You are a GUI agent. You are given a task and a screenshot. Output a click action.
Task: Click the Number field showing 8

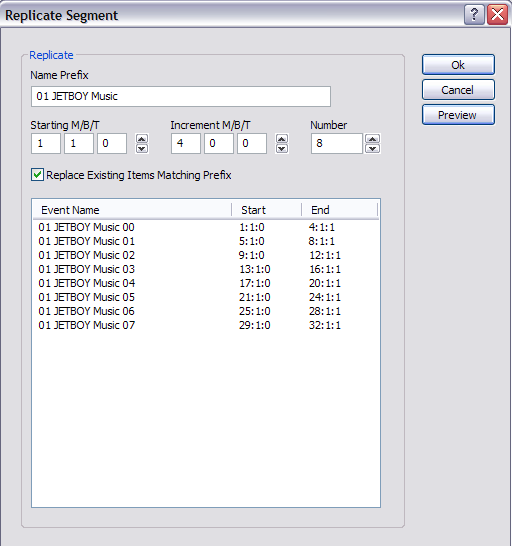click(x=336, y=143)
